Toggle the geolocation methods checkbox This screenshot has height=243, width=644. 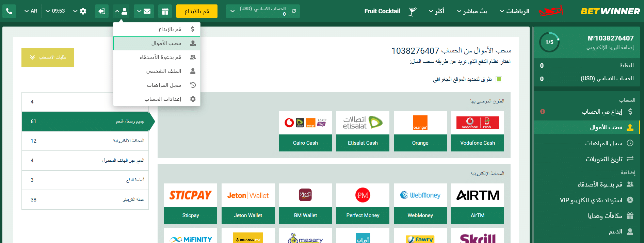point(499,79)
